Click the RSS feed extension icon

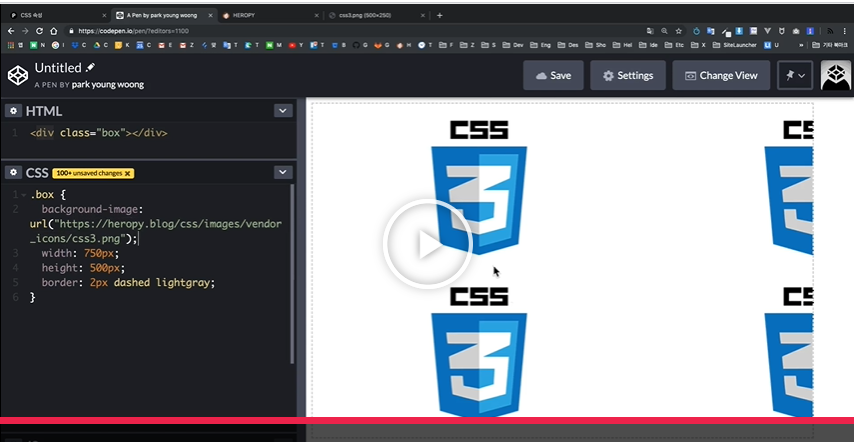point(829,31)
